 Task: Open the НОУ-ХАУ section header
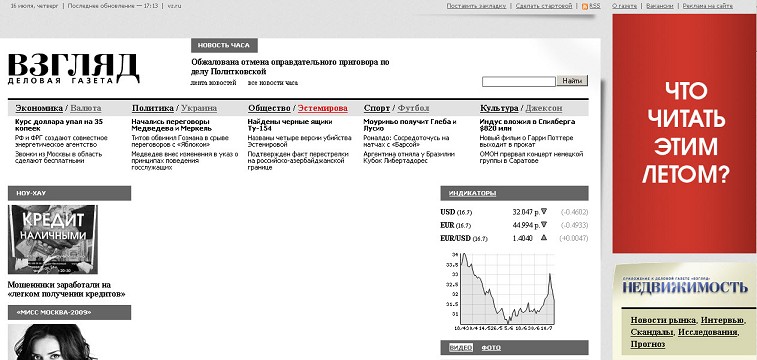coord(69,193)
